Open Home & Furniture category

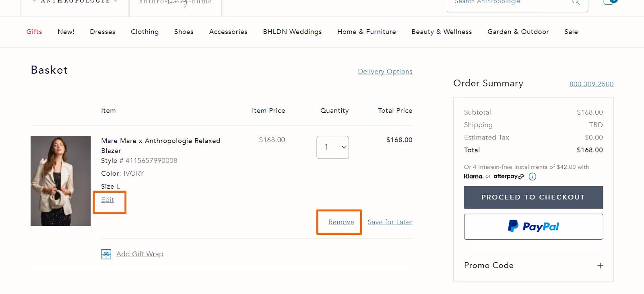[x=366, y=32]
